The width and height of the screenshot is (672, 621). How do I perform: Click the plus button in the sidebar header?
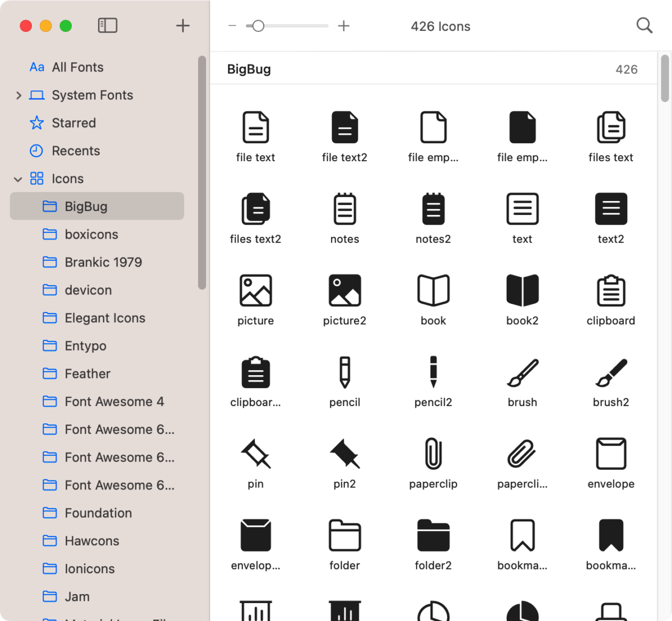tap(183, 25)
